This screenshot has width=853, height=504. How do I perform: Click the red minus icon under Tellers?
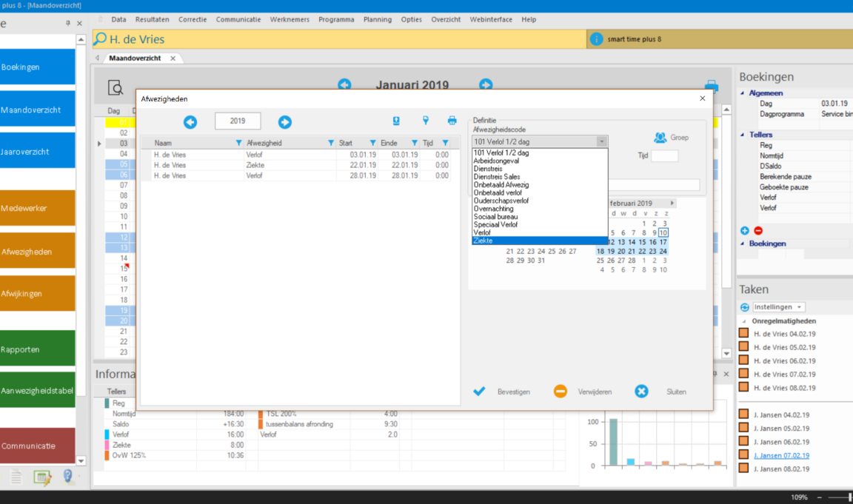click(x=757, y=231)
